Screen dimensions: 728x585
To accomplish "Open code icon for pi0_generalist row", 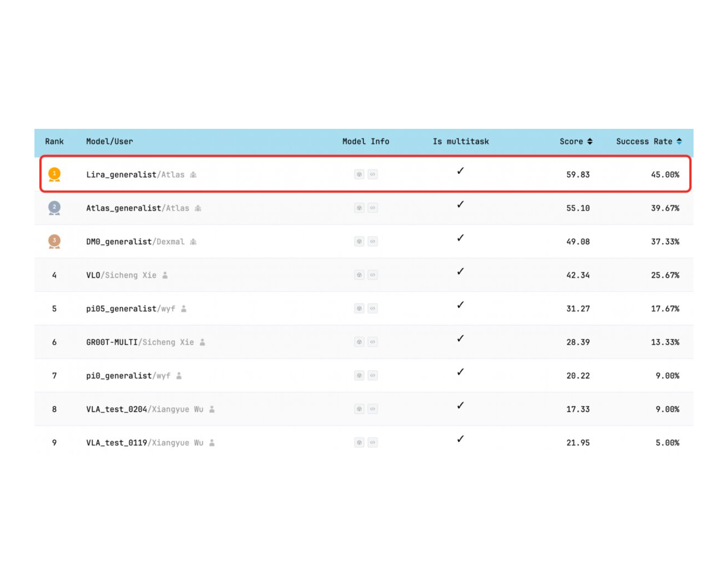I will click(x=373, y=375).
